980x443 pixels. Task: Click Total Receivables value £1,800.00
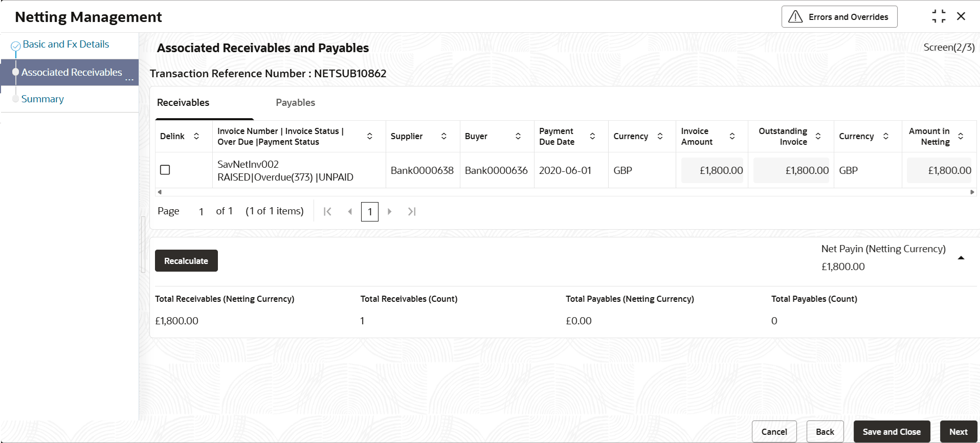click(177, 321)
